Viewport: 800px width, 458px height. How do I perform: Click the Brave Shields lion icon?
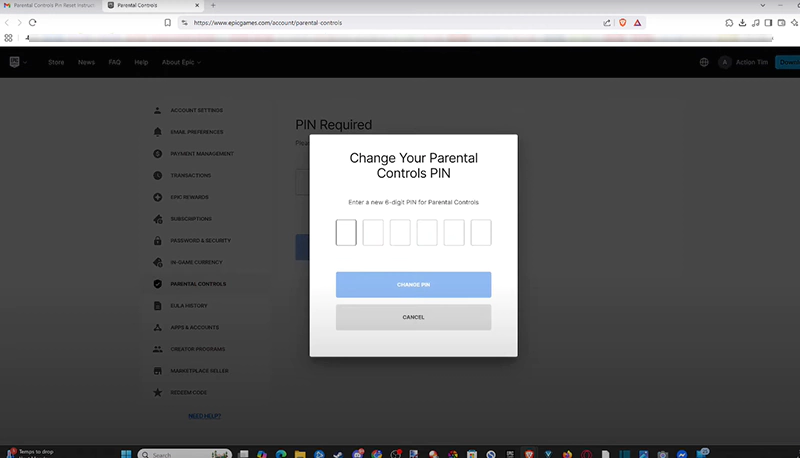click(x=622, y=22)
